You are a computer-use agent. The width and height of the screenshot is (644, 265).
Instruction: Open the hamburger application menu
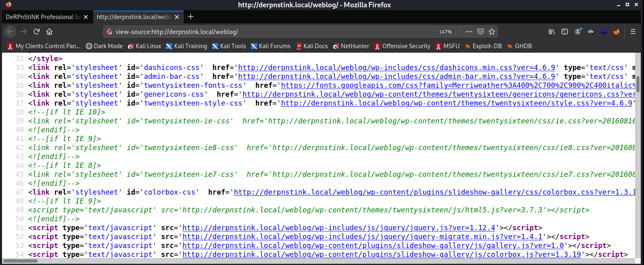pos(633,32)
